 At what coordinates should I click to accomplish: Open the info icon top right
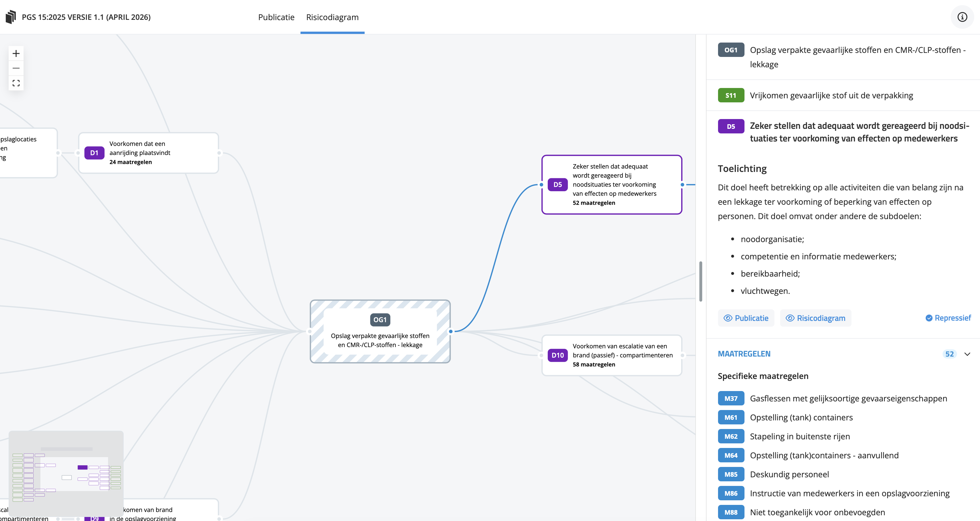click(962, 17)
